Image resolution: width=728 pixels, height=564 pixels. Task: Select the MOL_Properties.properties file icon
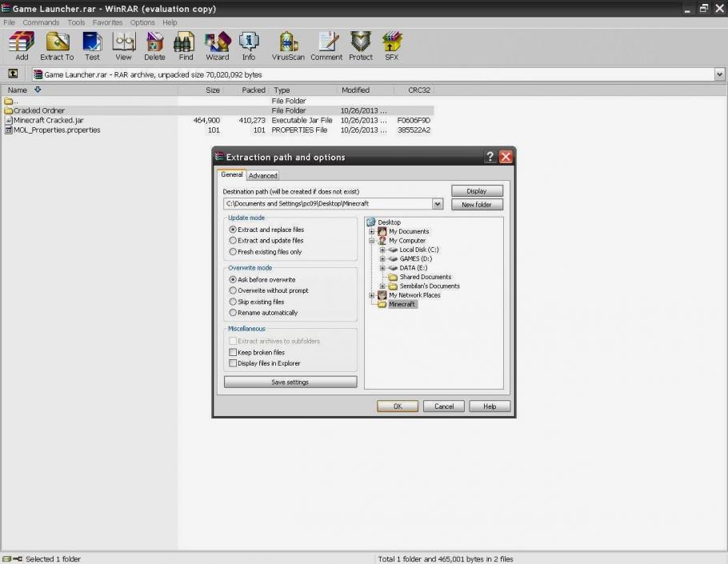click(8, 130)
